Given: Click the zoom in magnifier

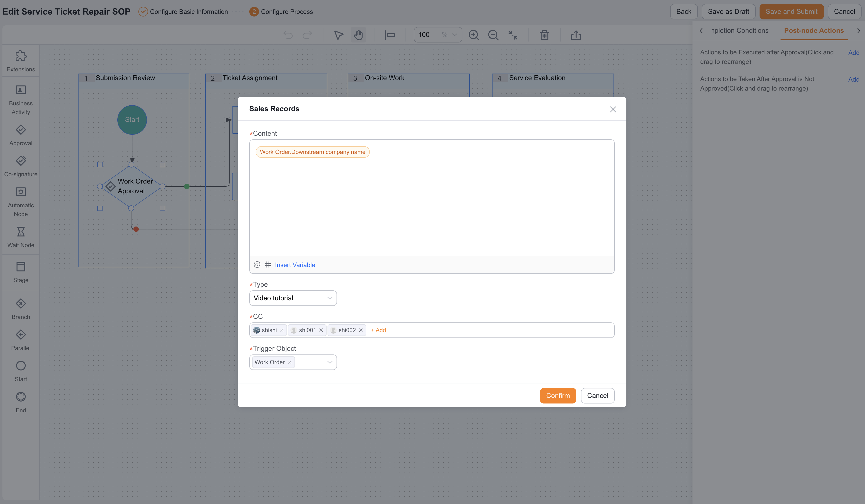Looking at the screenshot, I should click(474, 35).
